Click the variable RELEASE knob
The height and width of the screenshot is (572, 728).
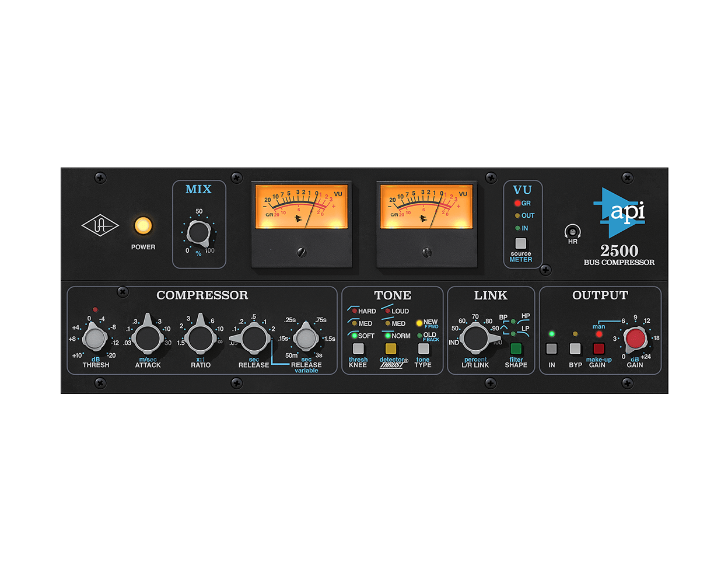coord(306,339)
